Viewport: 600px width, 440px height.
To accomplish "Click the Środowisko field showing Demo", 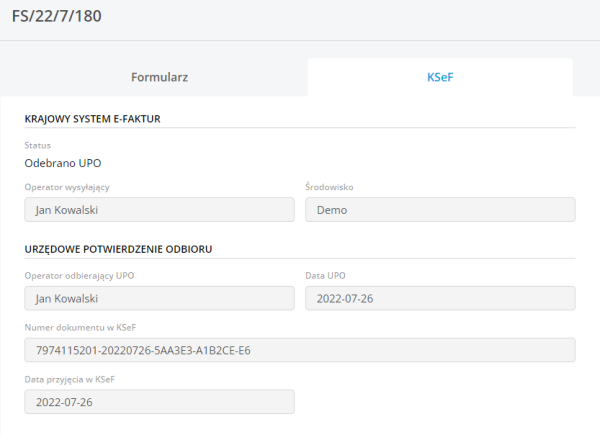I will pos(440,210).
